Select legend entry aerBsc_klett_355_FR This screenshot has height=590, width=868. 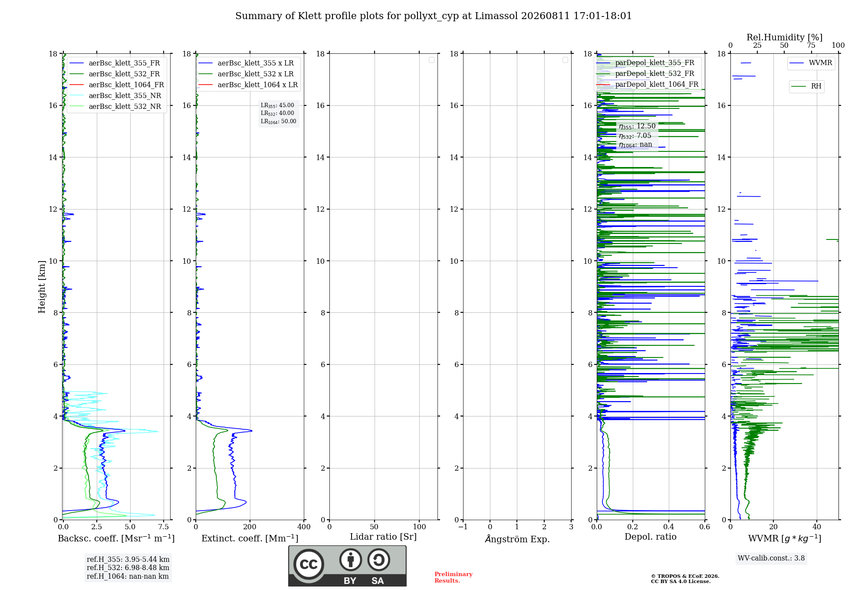124,63
